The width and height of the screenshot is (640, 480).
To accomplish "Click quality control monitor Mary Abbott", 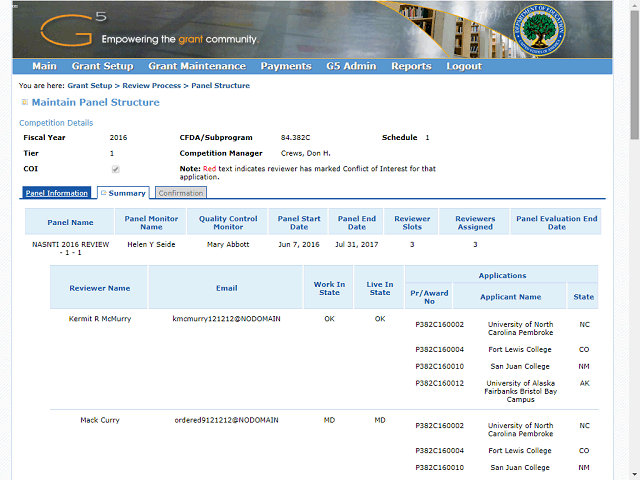I will click(228, 244).
